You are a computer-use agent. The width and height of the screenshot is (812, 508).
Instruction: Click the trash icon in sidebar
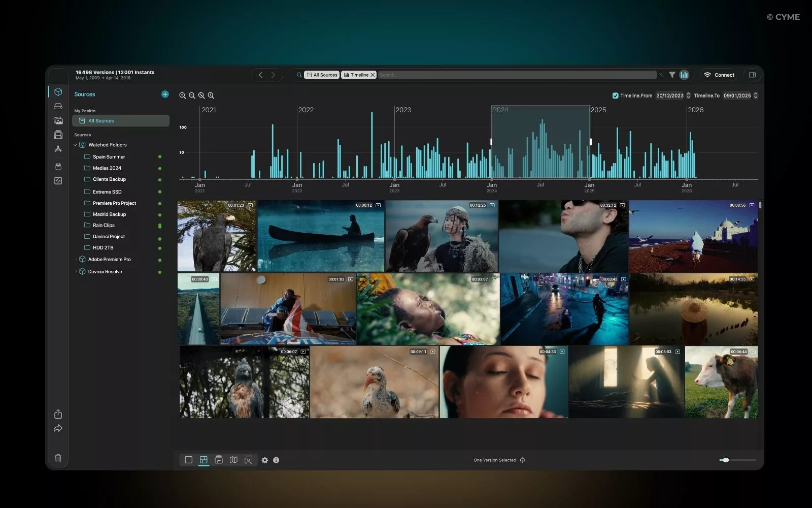click(x=58, y=458)
